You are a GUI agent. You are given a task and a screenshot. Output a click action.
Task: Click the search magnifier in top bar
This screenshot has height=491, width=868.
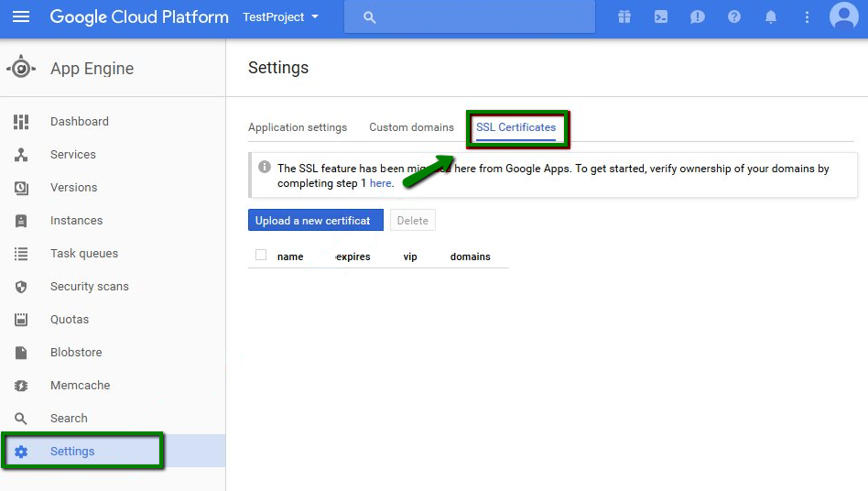coord(370,17)
